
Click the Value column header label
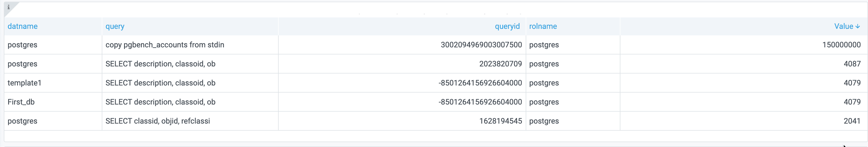coord(844,26)
